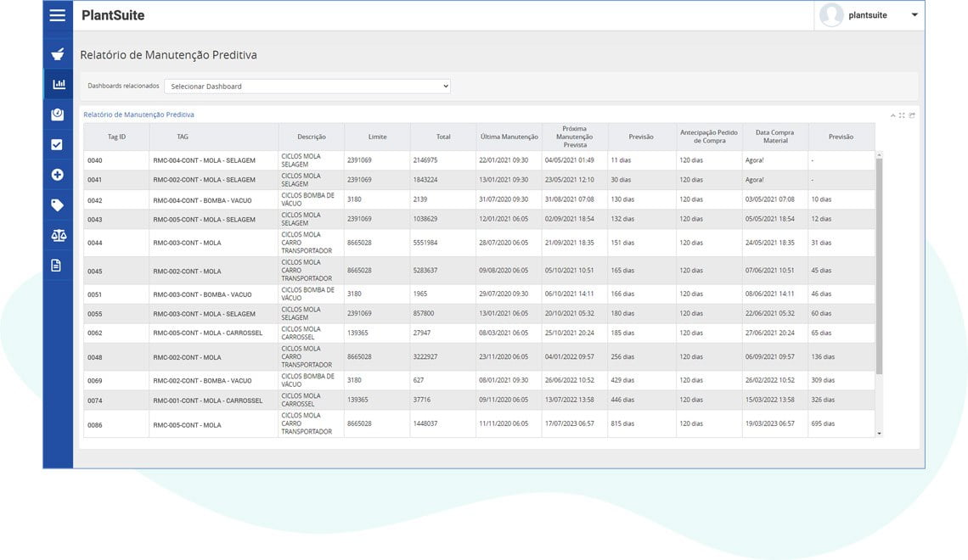Click the table vertical scrollbar thumb
968x560 pixels.
coord(879,266)
